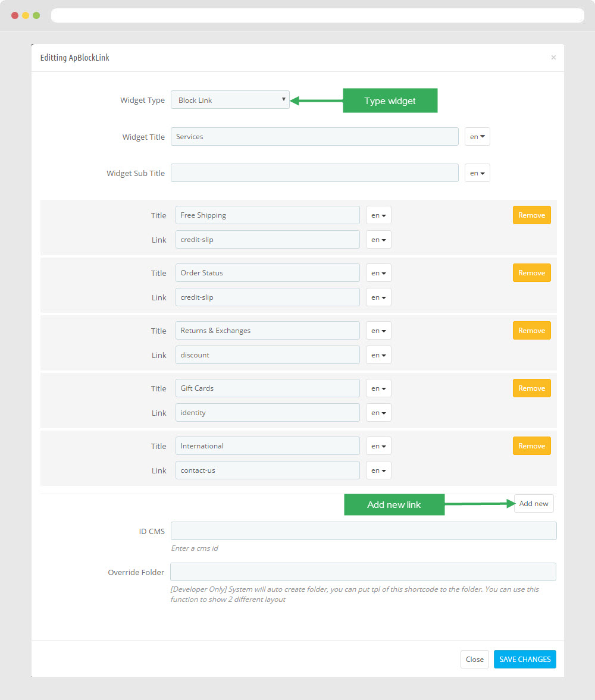The image size is (595, 700).
Task: Click the Widget Title field containing Services
Action: (x=315, y=137)
